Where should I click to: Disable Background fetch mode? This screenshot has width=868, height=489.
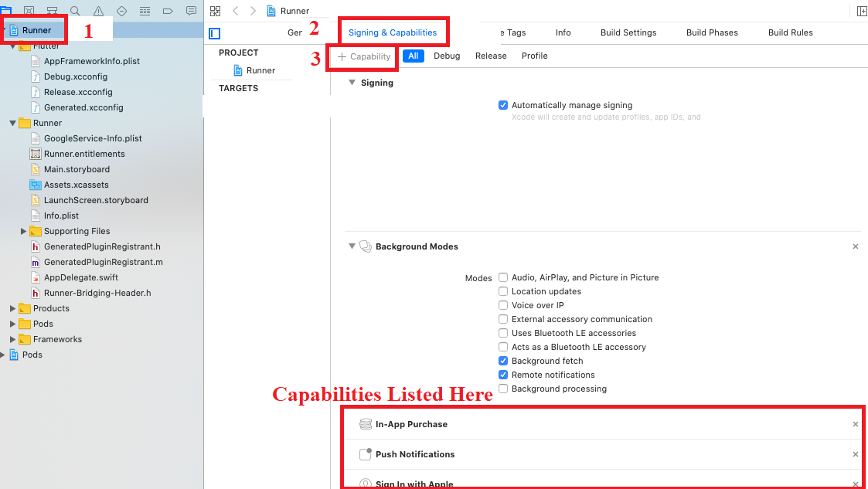502,361
